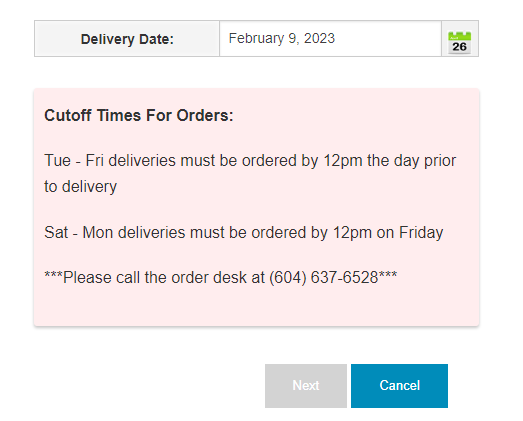This screenshot has height=421, width=523.
Task: Click the Delivery Date input field
Action: [x=330, y=39]
